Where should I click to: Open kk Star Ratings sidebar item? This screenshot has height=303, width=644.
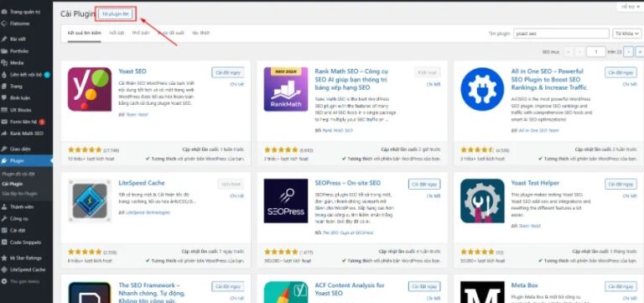tap(26, 258)
